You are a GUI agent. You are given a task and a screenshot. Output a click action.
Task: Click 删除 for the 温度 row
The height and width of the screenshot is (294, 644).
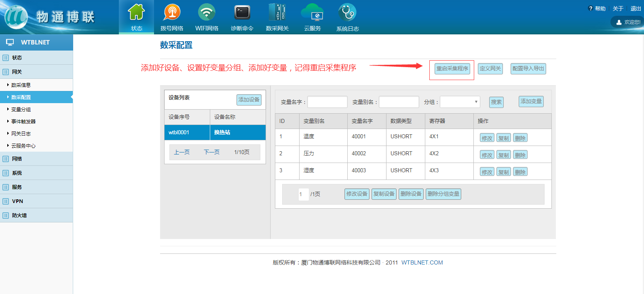tap(520, 138)
